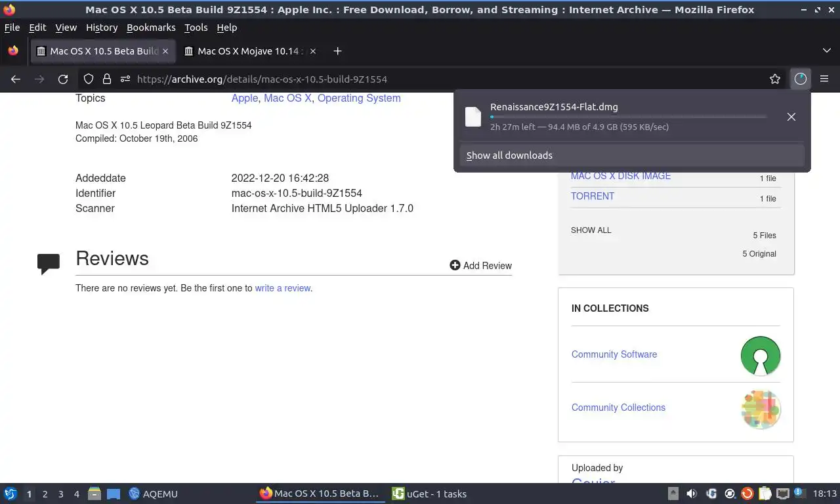Close the Mac OS X 10.5 Beta Build tab
Screen dimensions: 840x504
click(165, 51)
